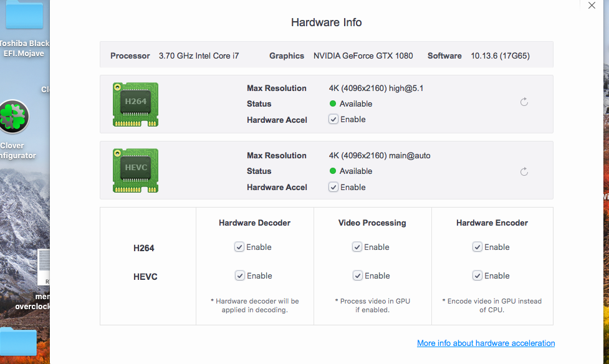Open the Clover Configurator desktop icon

click(14, 117)
